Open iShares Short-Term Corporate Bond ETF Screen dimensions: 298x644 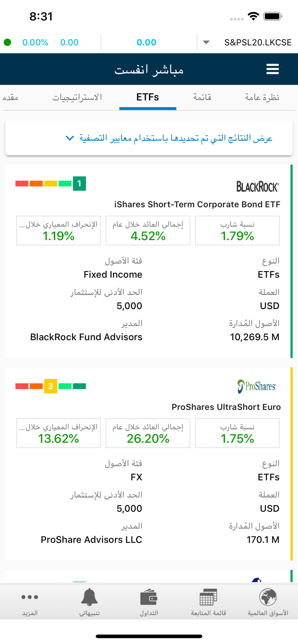click(x=197, y=204)
